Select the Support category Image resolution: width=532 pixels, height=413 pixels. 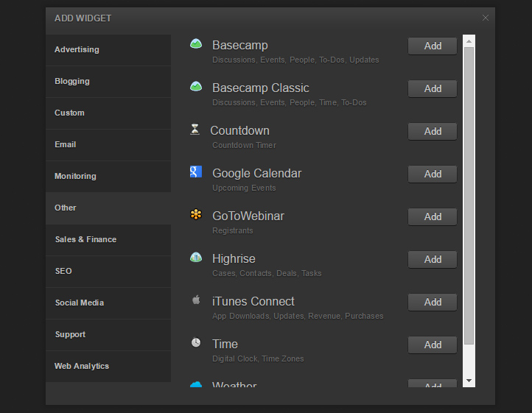(x=108, y=335)
